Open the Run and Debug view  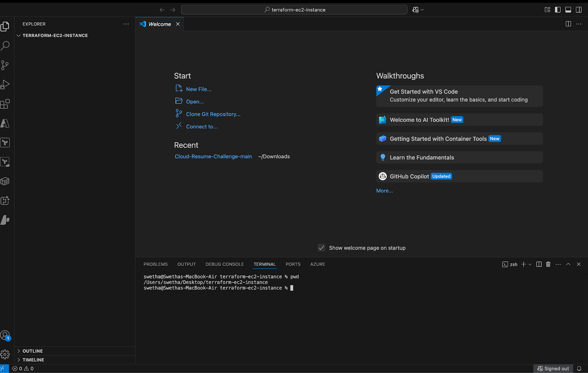pyautogui.click(x=5, y=84)
